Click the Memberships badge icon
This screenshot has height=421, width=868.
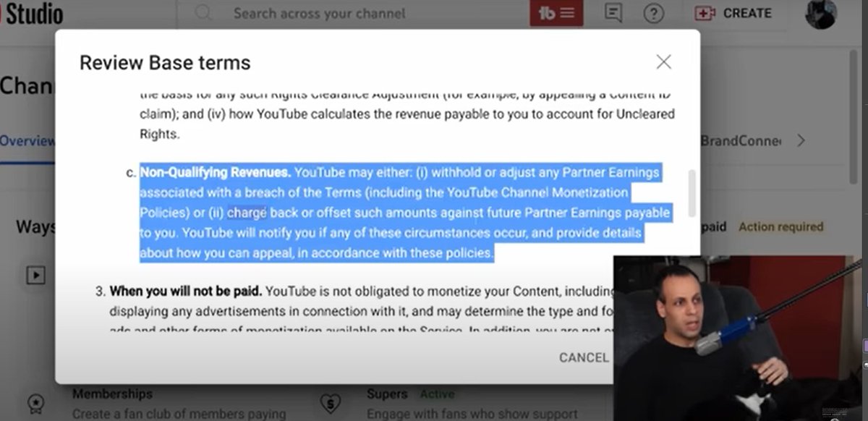[36, 402]
